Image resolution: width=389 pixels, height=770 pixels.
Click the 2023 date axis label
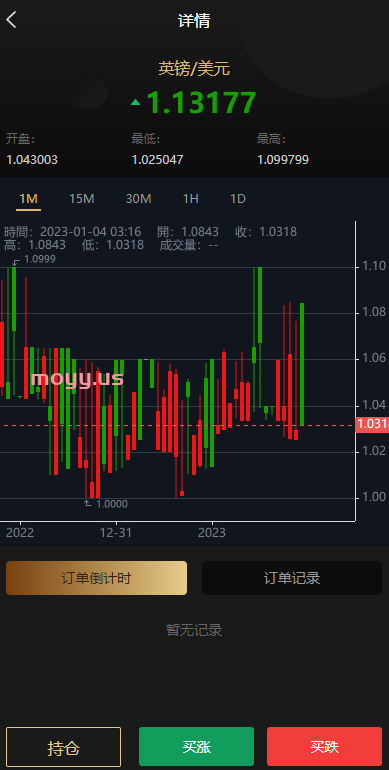(x=212, y=533)
